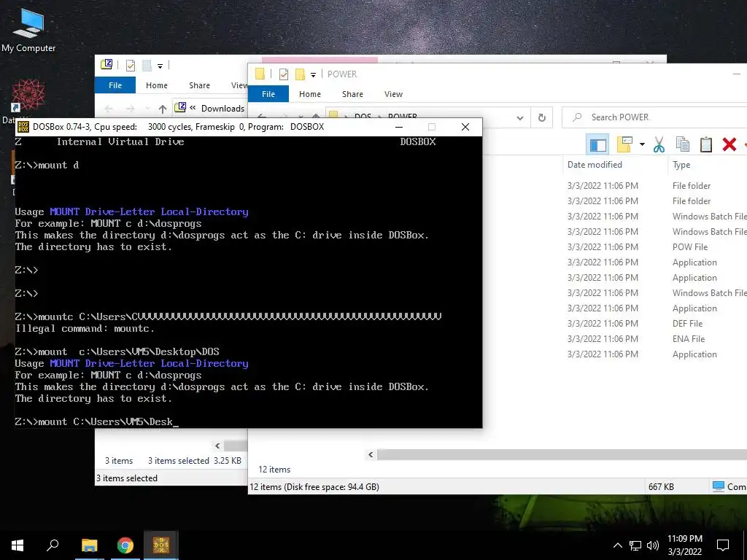Open Google Chrome from the taskbar
747x560 pixels.
click(x=125, y=545)
